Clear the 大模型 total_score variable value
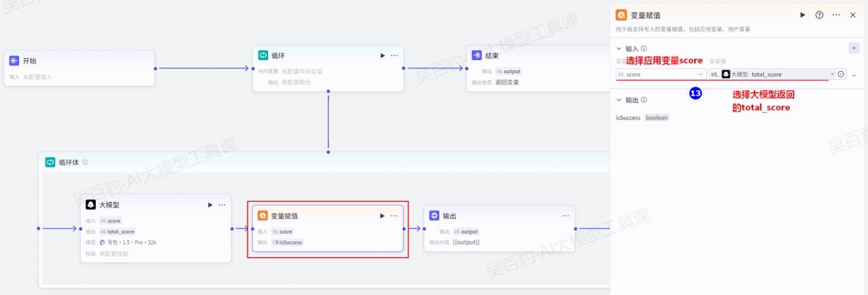 click(832, 74)
